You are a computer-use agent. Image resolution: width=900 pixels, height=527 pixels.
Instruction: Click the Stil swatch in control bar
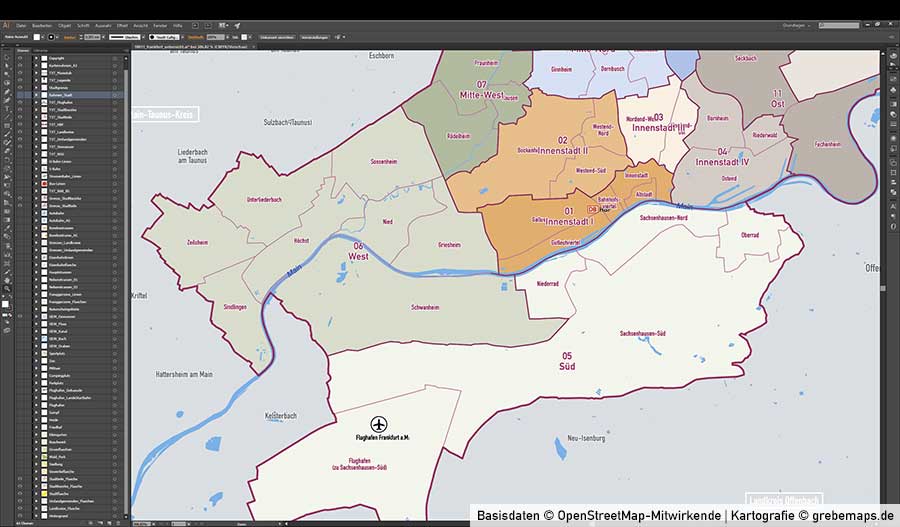(x=244, y=37)
